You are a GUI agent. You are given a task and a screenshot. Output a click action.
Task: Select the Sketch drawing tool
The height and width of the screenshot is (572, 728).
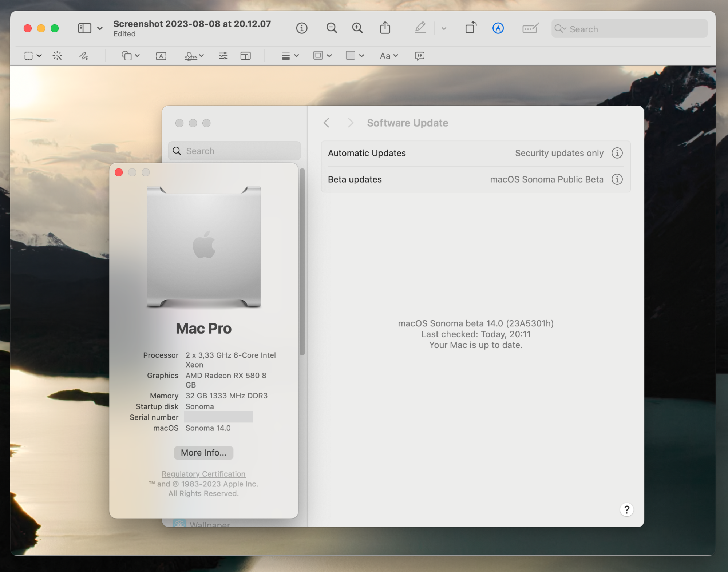(84, 56)
